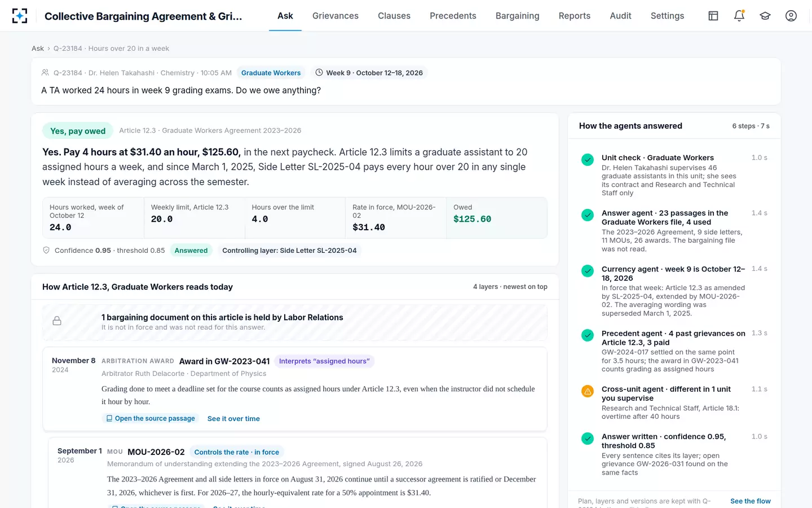Viewport: 812px width, 508px height.
Task: Click the Currency agent green checkmark icon
Action: [588, 271]
